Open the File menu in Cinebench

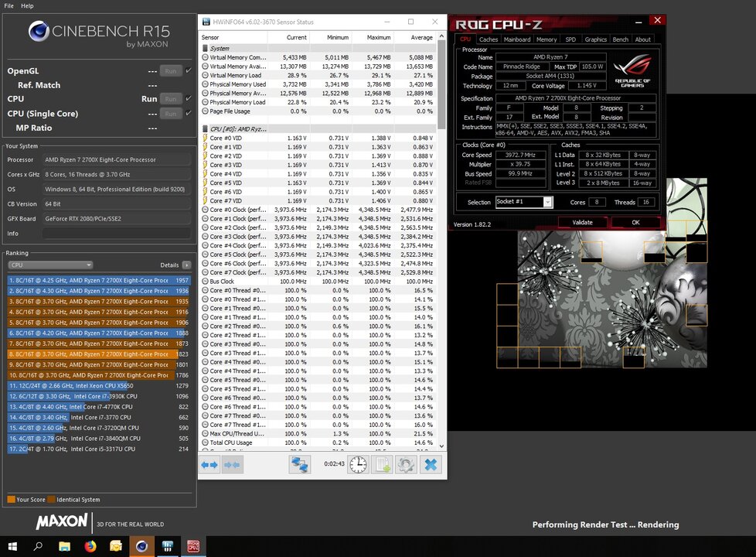[9, 5]
